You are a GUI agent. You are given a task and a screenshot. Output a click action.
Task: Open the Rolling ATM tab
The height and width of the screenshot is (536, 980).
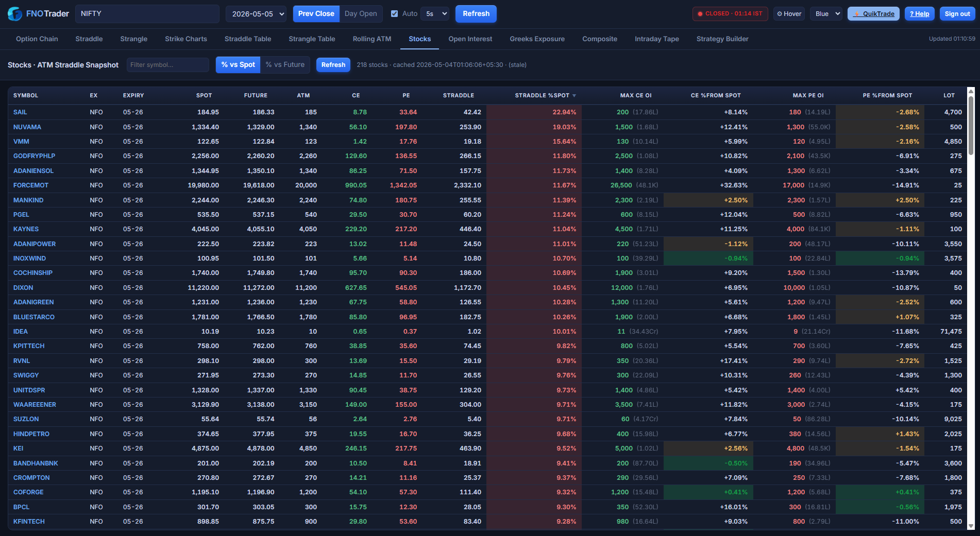372,39
